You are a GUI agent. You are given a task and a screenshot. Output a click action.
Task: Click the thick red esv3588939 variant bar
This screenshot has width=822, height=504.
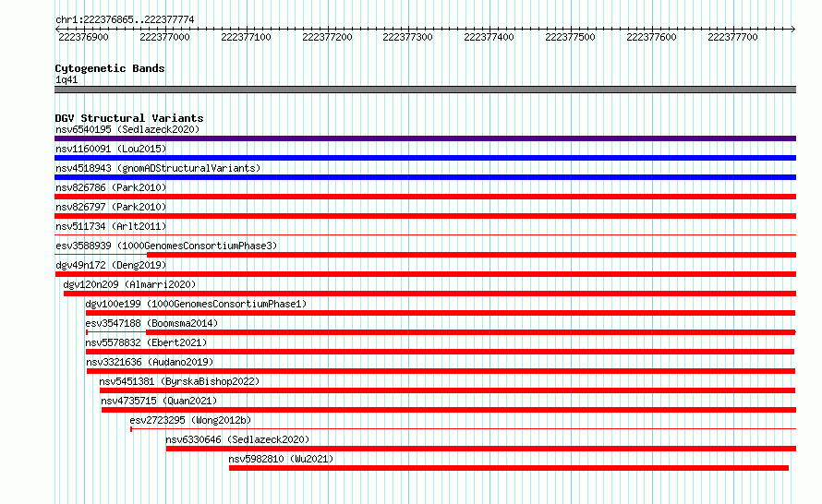[x=471, y=255]
